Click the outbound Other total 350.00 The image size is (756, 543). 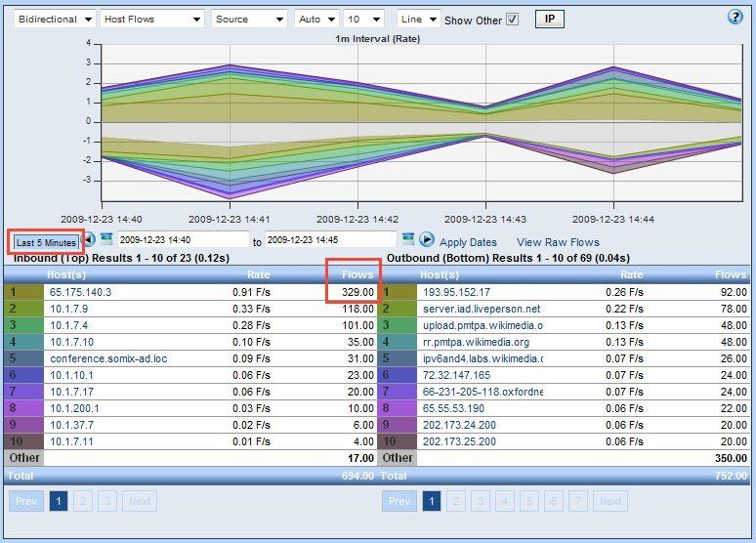(731, 458)
